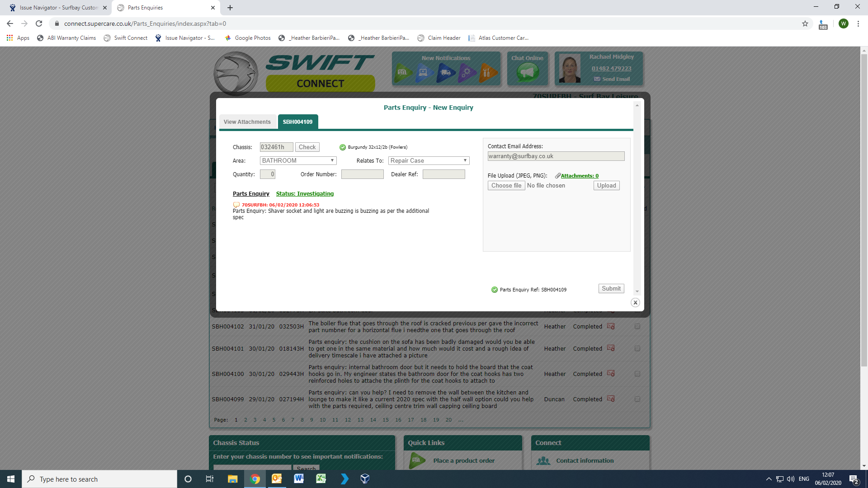Viewport: 868px width, 488px height.
Task: Click the blue delivery truck notification icon
Action: (x=445, y=72)
